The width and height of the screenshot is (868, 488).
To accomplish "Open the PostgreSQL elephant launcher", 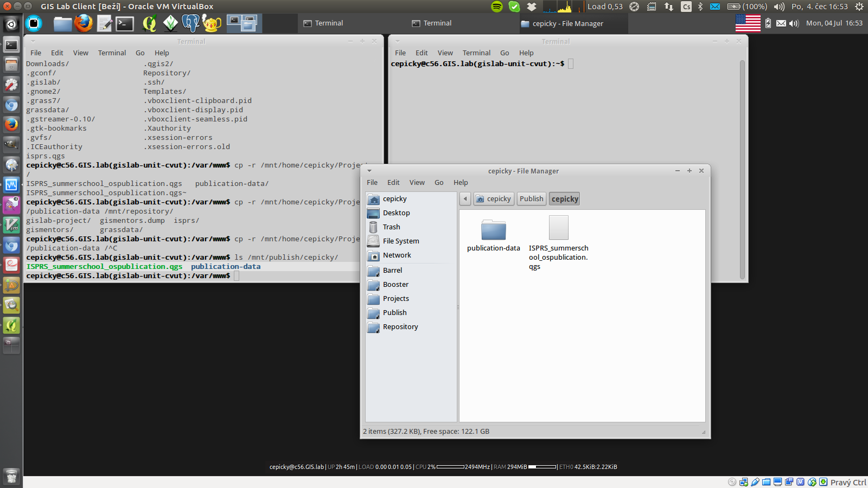I will 190,23.
